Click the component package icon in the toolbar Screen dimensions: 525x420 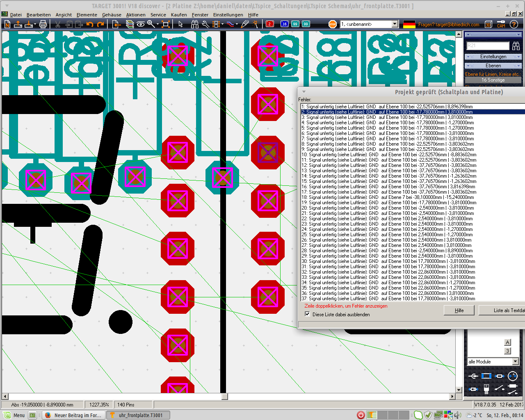[x=216, y=24]
